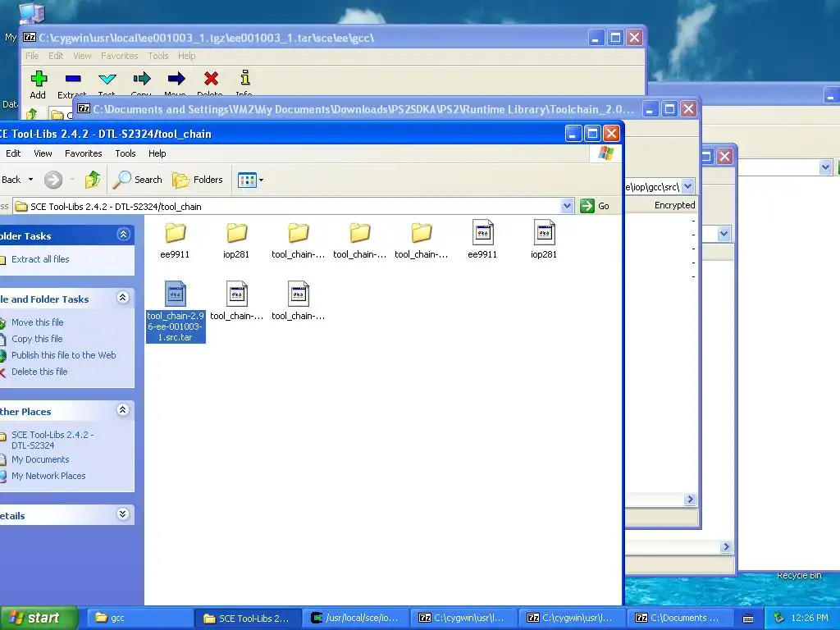The image size is (840, 630).
Task: Open the Tools menu in Explorer
Action: [126, 153]
